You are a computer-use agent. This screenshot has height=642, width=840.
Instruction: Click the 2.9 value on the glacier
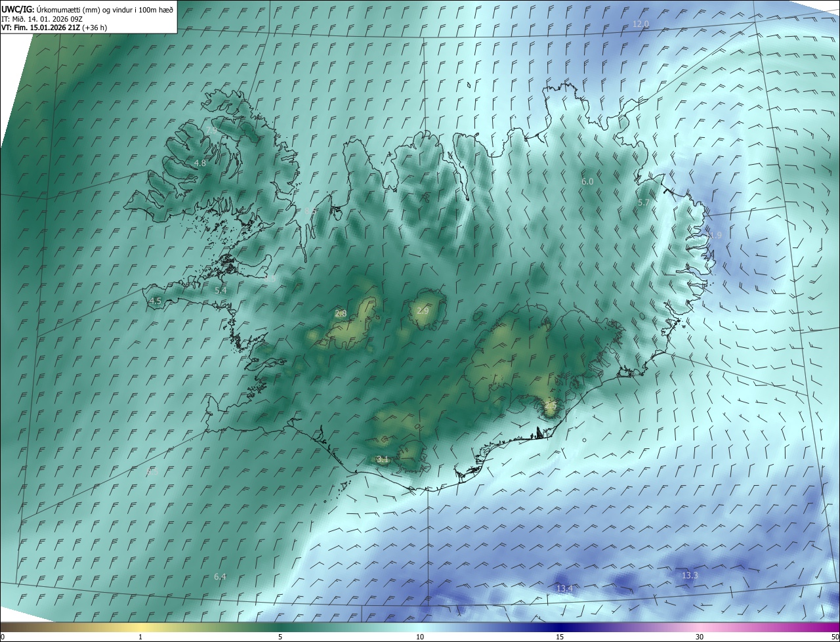423,310
